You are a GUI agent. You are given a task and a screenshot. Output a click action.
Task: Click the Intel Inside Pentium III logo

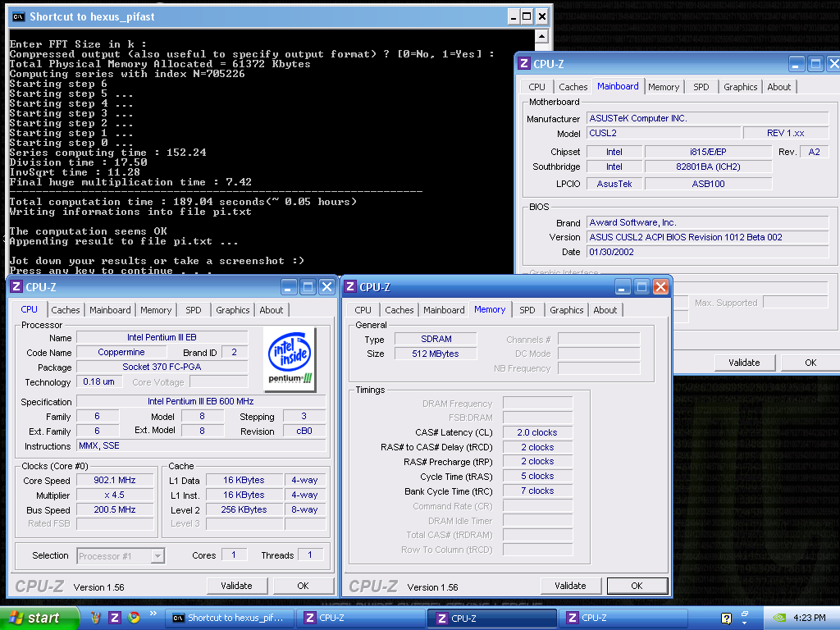[x=290, y=359]
